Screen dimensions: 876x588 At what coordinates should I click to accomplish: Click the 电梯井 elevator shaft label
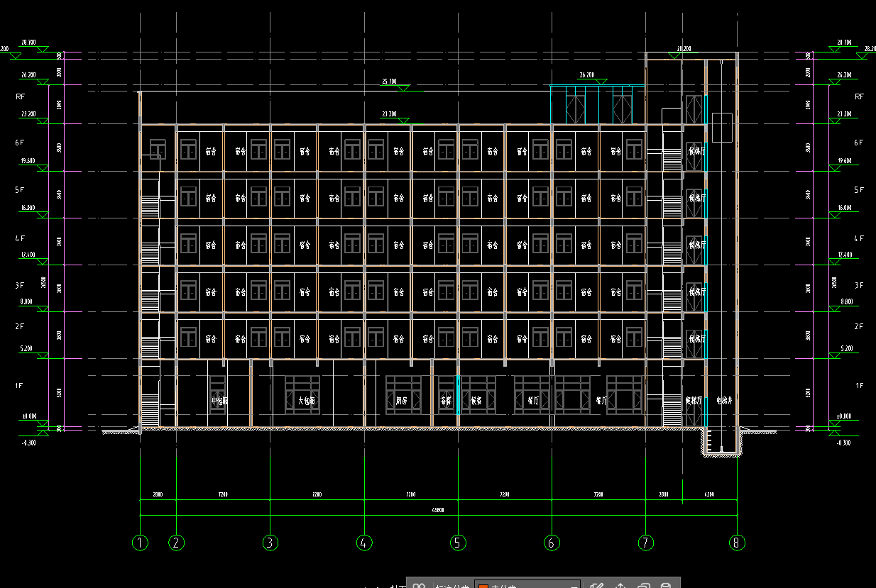pos(723,401)
